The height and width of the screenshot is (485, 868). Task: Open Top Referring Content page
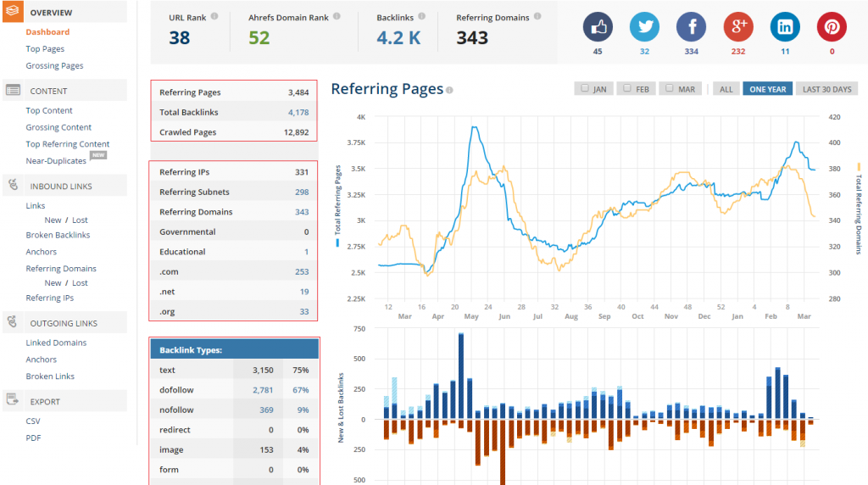click(67, 144)
